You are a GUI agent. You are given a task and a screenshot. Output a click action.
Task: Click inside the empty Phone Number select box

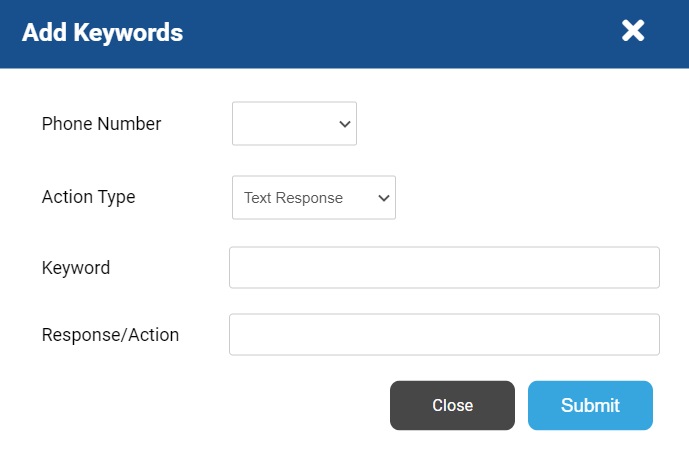[x=285, y=123]
